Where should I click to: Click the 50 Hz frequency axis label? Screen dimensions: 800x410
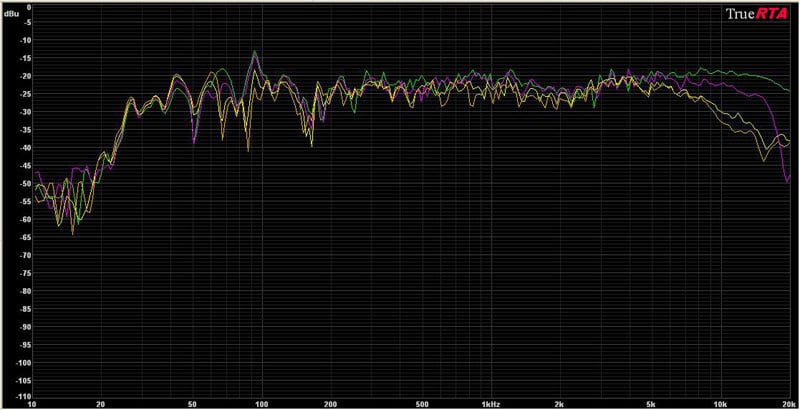click(x=192, y=404)
